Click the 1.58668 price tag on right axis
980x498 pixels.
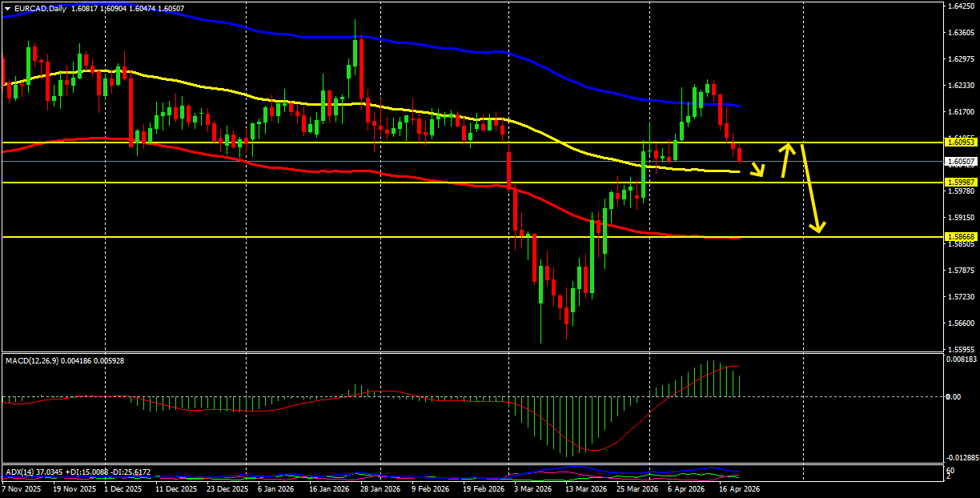point(960,237)
